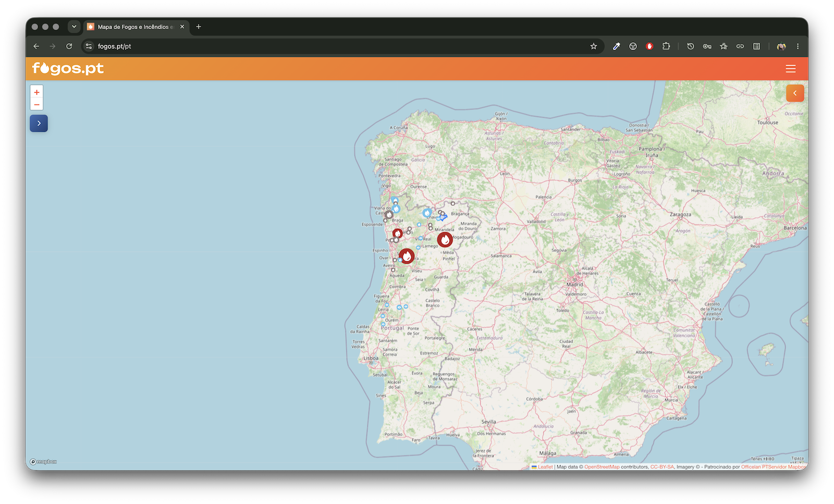Open the Chrome three-dot menu
834x504 pixels.
tap(798, 46)
